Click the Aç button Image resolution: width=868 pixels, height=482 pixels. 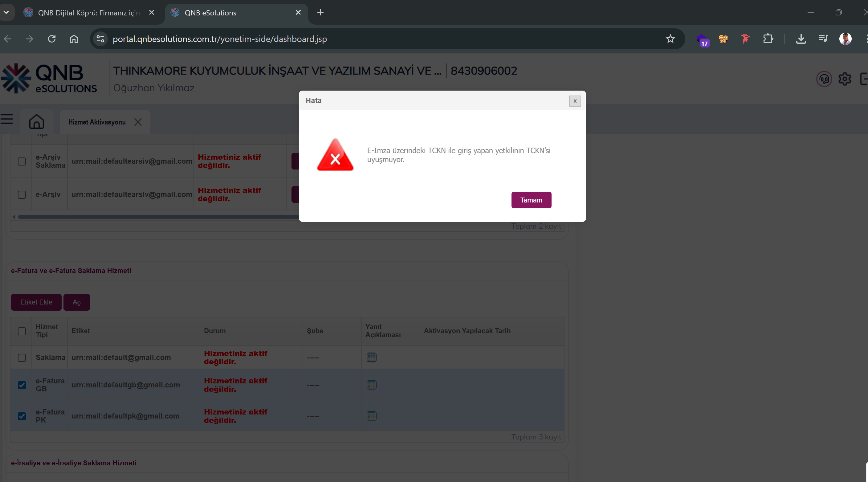(76, 302)
